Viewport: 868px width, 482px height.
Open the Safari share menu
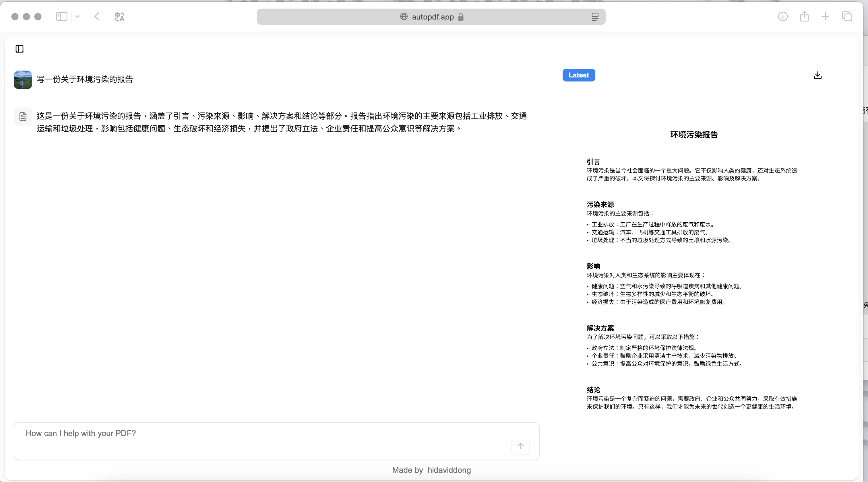pyautogui.click(x=804, y=17)
